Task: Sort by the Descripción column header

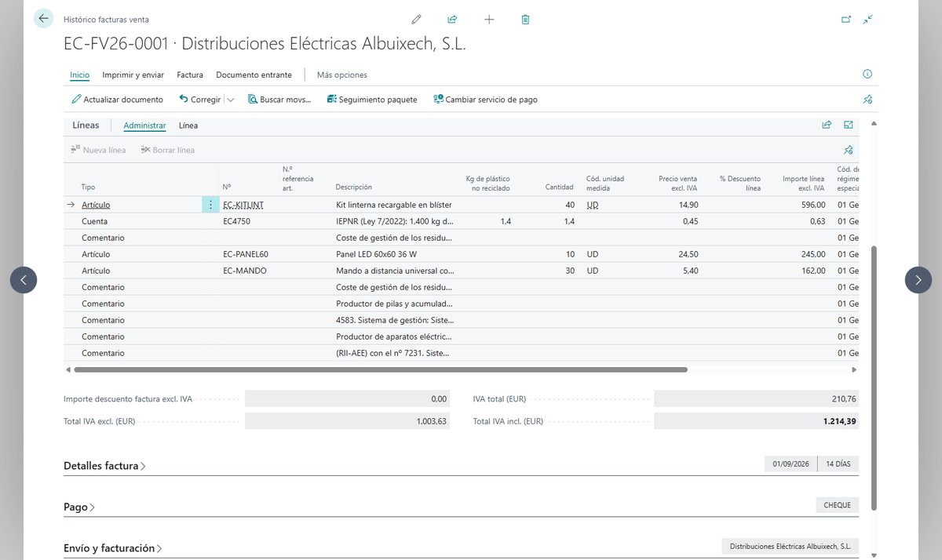Action: (x=353, y=187)
